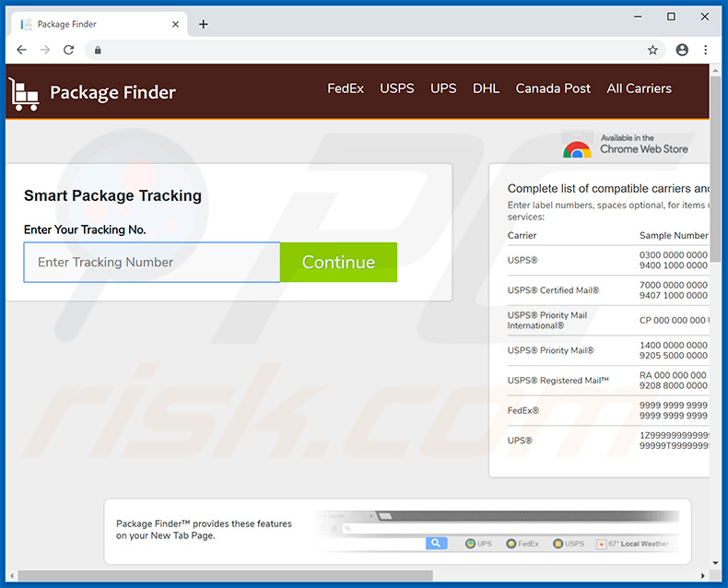Click the Package Finder™ features description

pyautogui.click(x=204, y=530)
